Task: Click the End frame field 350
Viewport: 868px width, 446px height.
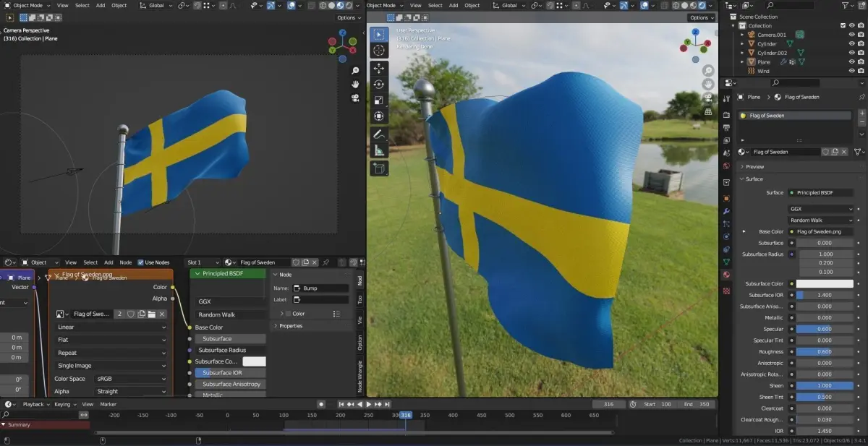Action: click(x=696, y=404)
